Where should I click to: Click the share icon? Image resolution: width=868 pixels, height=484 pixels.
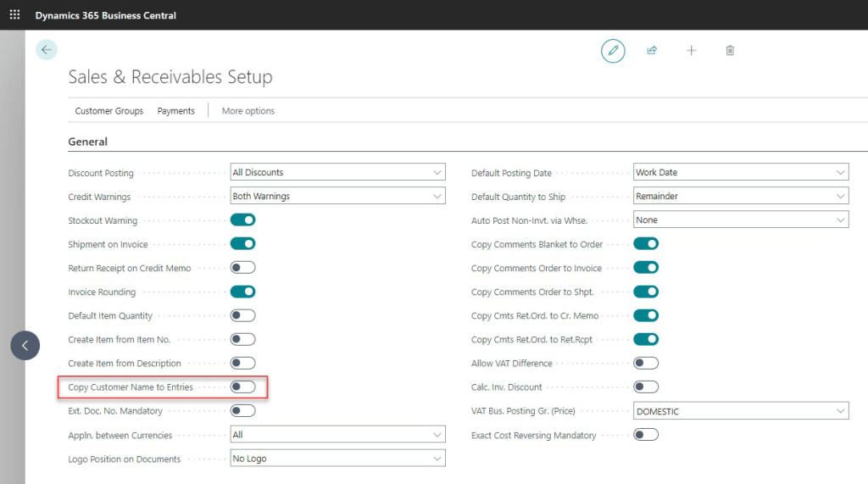(652, 51)
